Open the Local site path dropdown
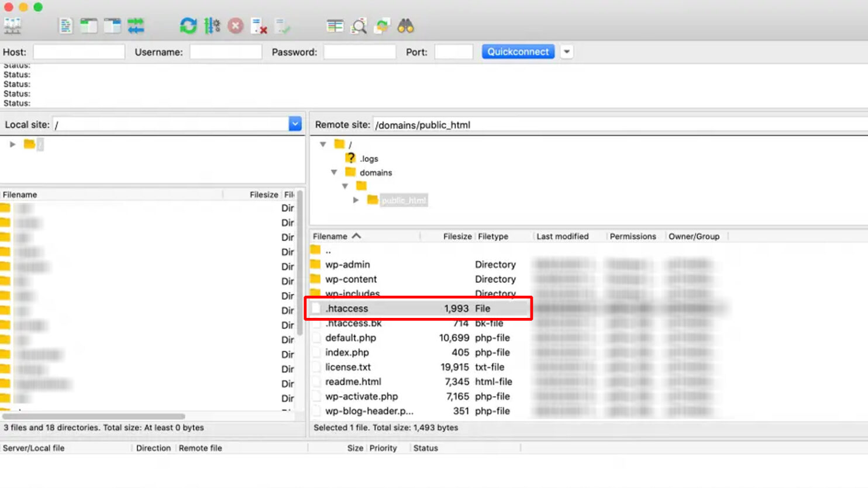This screenshot has height=488, width=868. click(295, 123)
